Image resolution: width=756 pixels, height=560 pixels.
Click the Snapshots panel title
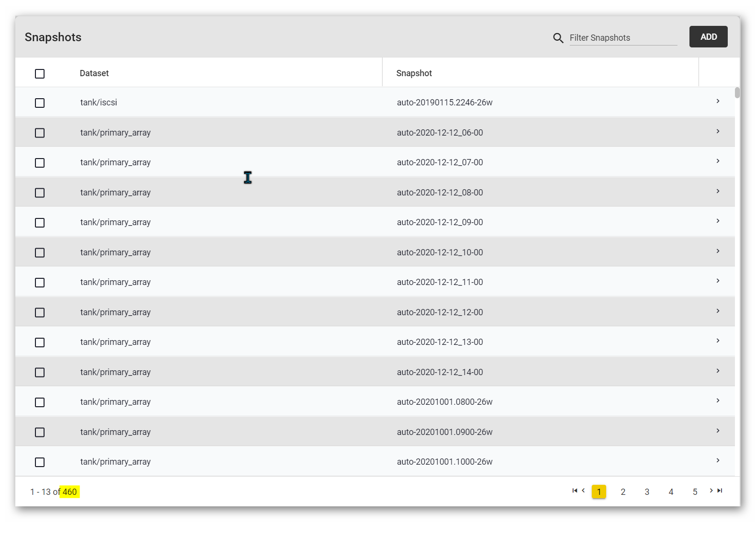tap(53, 37)
